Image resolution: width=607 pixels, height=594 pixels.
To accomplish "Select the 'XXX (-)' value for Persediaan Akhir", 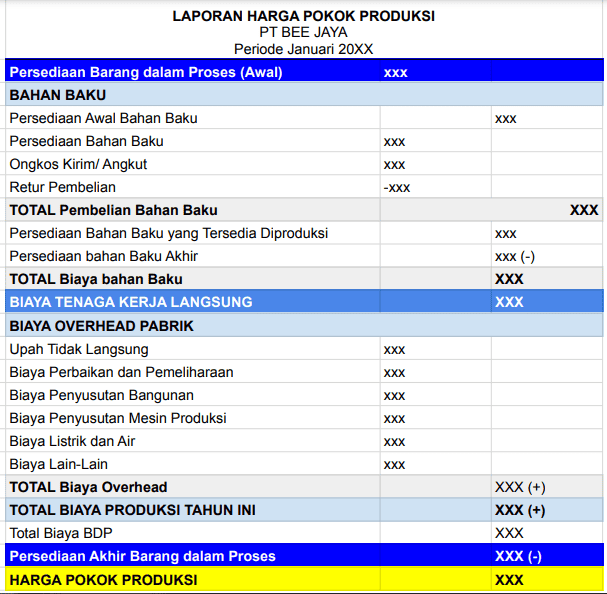I will coord(518,556).
